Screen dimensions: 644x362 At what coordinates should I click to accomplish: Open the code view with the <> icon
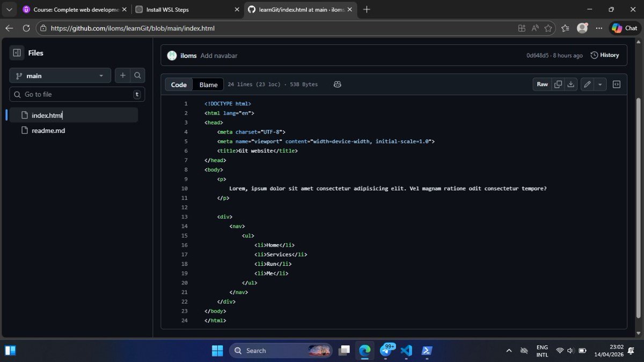616,84
